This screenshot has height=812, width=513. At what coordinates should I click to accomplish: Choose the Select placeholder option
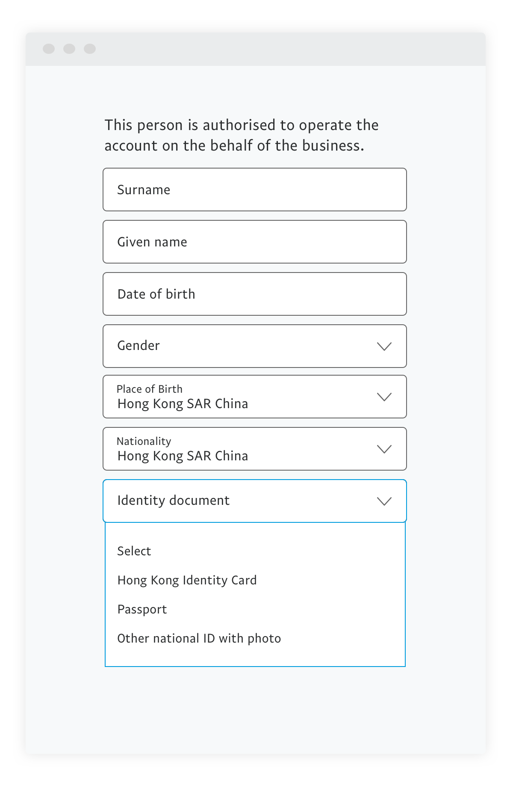coord(134,551)
